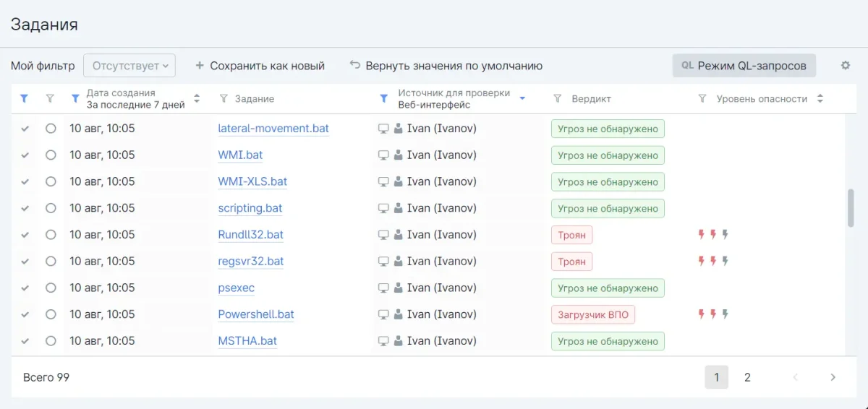
Task: Click checkmark status icon in Rundll32.bat row
Action: click(x=25, y=235)
